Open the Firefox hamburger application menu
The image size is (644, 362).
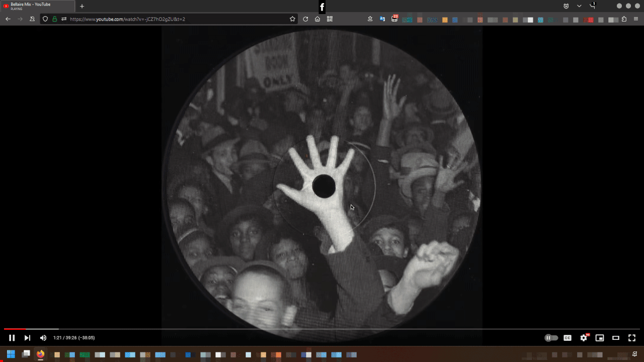point(636,19)
